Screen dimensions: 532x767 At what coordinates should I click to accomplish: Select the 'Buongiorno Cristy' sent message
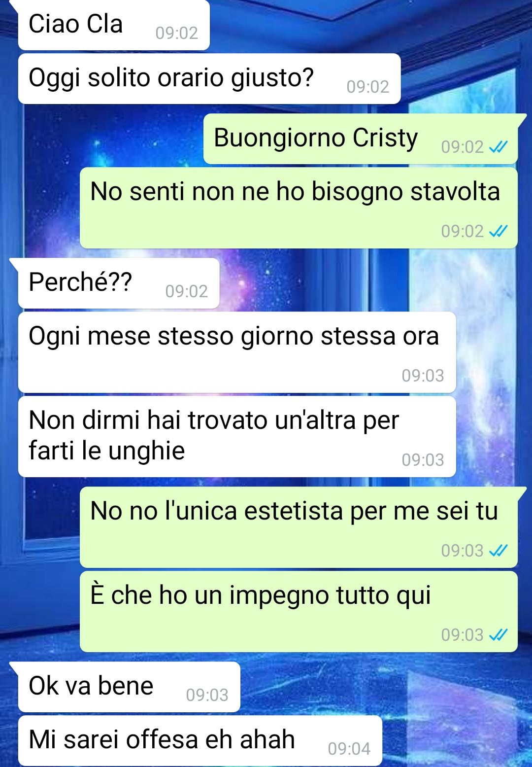click(361, 139)
